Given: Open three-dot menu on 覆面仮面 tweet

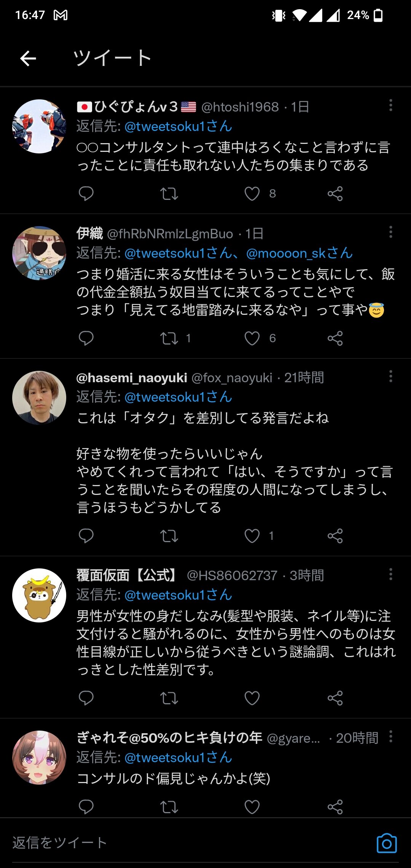Looking at the screenshot, I should (390, 574).
